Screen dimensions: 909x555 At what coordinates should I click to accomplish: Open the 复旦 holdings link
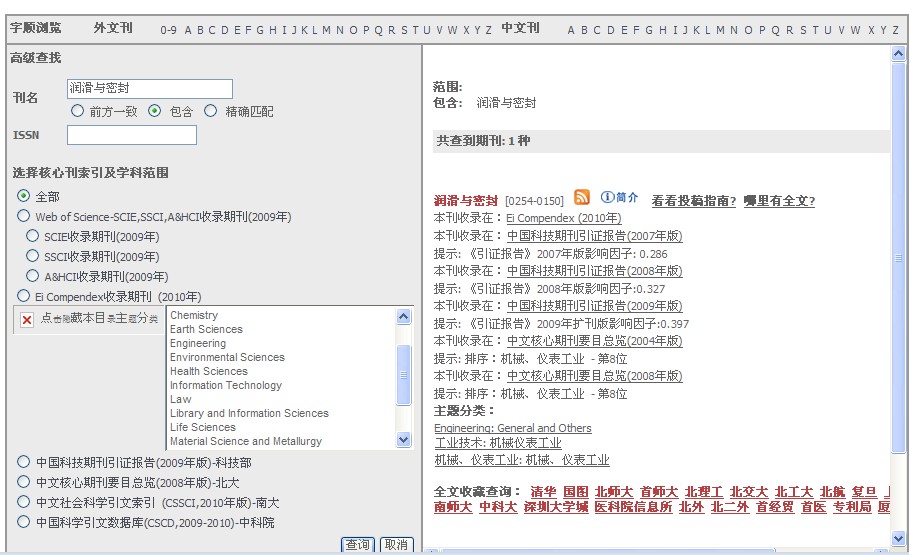point(864,492)
